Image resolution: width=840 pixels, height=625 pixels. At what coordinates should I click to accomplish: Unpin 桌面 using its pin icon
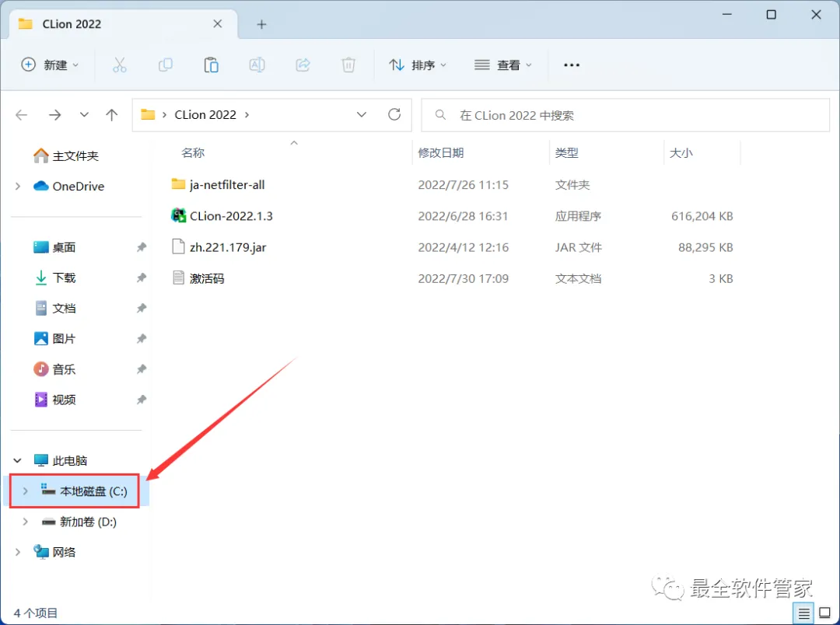[x=142, y=247]
